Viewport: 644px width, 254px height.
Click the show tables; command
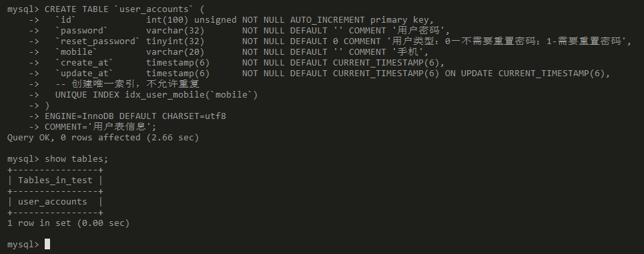click(76, 159)
